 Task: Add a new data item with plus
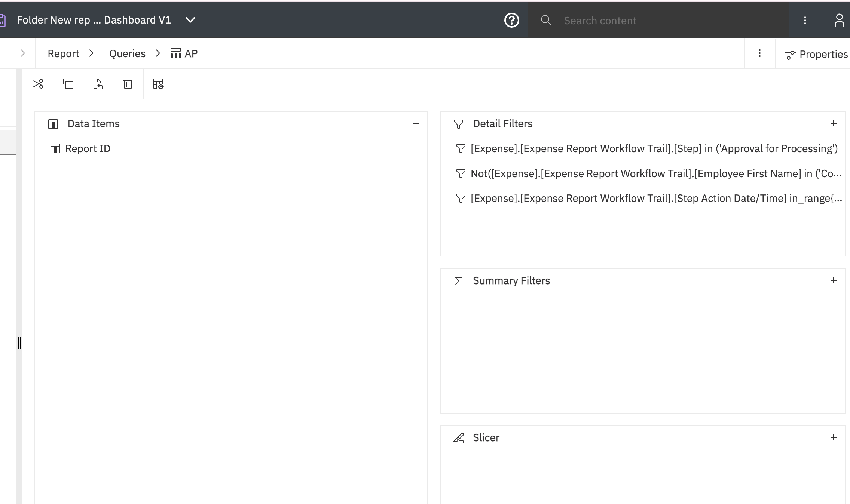416,123
